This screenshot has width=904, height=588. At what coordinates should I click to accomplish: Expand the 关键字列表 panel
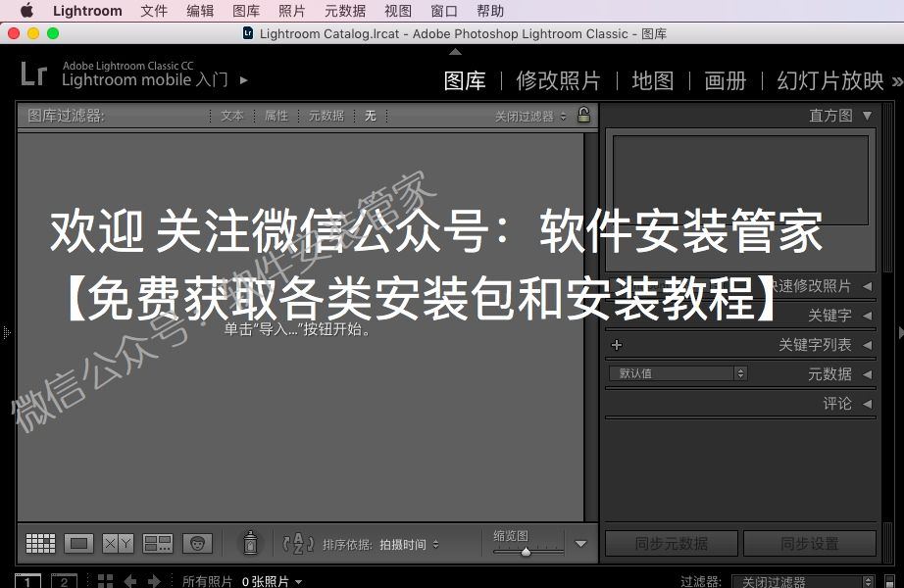867,345
